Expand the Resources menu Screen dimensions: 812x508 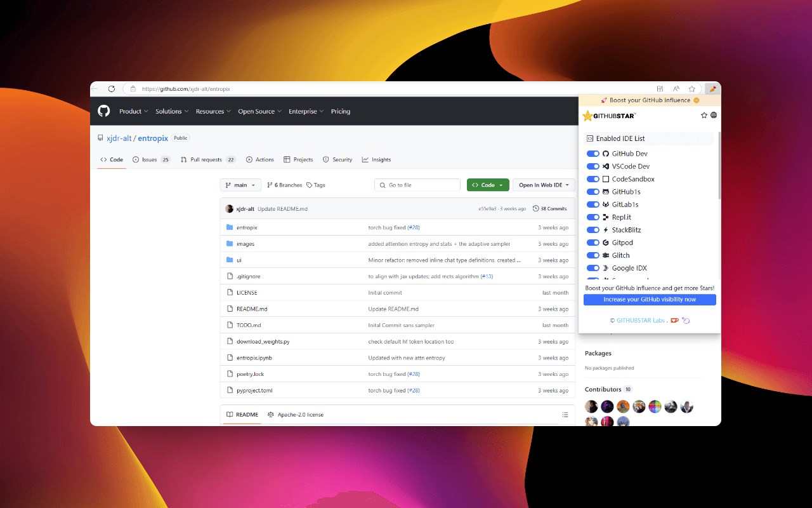coord(213,111)
